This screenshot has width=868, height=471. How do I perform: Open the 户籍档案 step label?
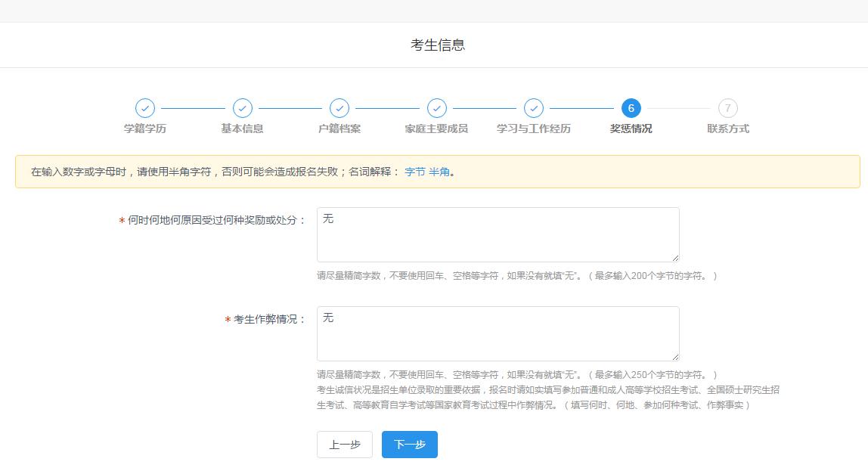click(x=339, y=129)
